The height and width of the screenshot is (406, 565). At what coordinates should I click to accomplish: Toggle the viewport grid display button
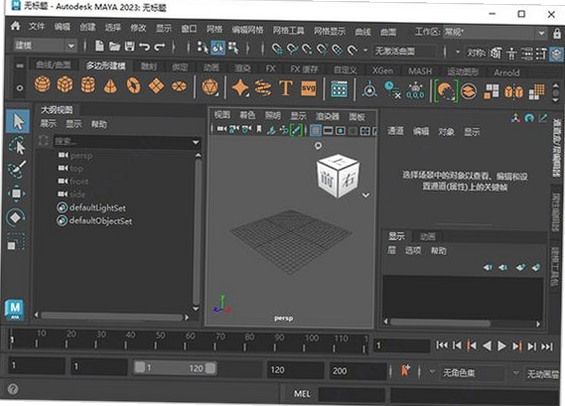click(316, 130)
